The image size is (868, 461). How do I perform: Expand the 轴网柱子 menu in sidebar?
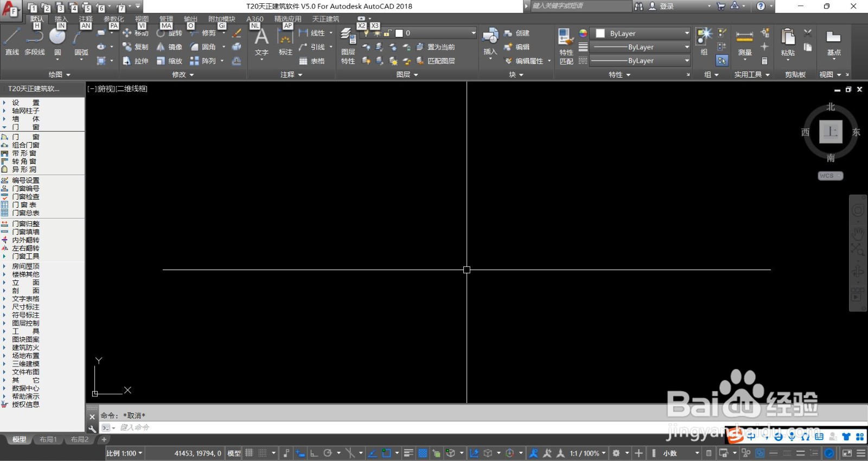click(25, 111)
